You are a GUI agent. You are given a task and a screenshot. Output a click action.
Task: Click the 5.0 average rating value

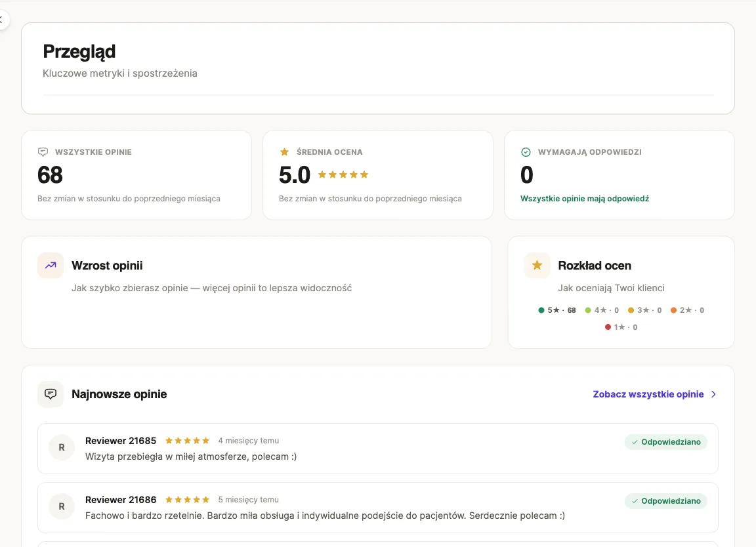[x=295, y=175]
